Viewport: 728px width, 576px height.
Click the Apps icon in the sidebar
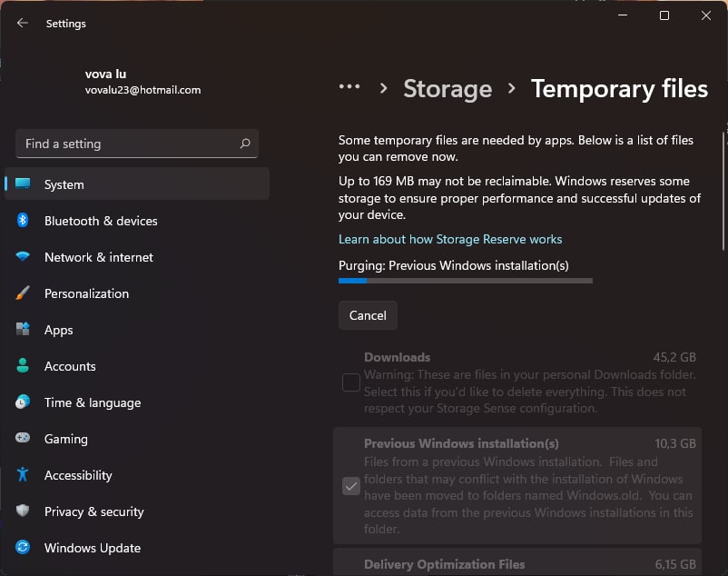point(23,330)
